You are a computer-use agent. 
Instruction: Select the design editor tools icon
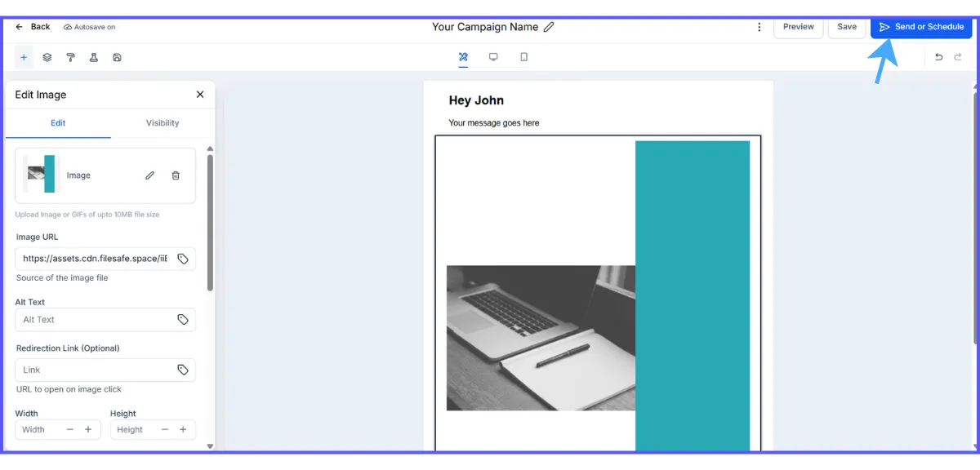(463, 57)
